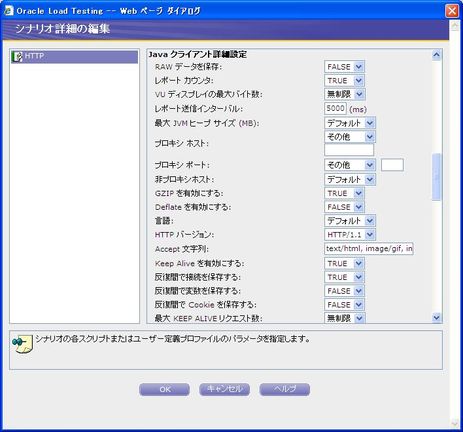Click the Accept 文字列 text field
This screenshot has height=432, width=463.
tap(369, 249)
